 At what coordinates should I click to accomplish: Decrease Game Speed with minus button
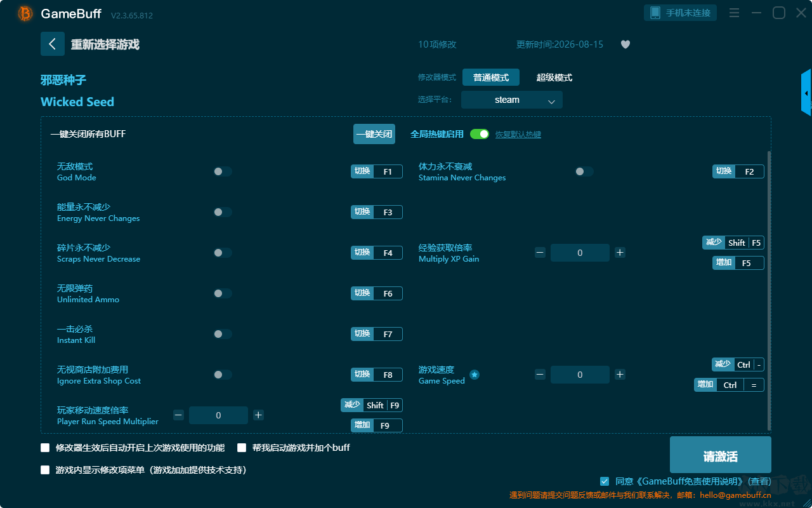pyautogui.click(x=540, y=375)
